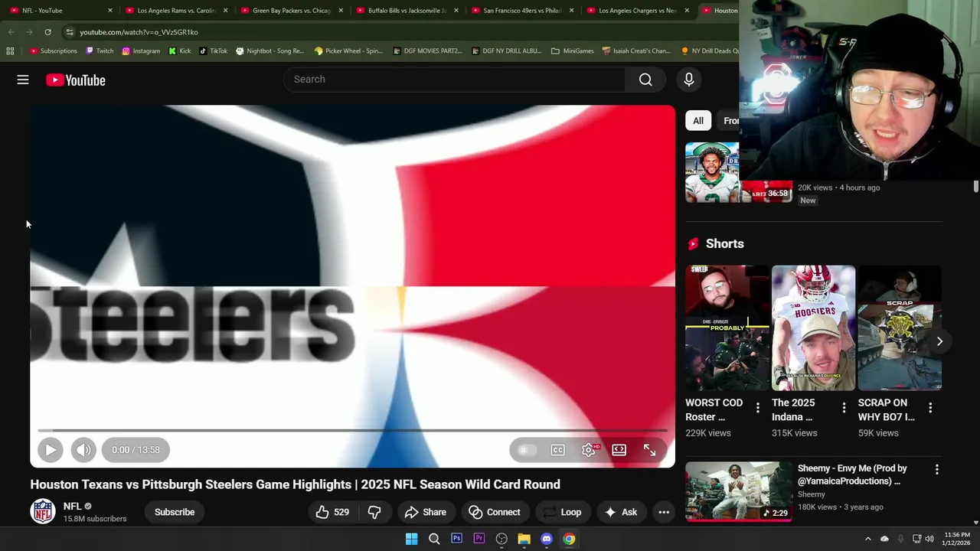Open OBS Studio from the taskbar
This screenshot has height=551, width=980.
[x=501, y=539]
